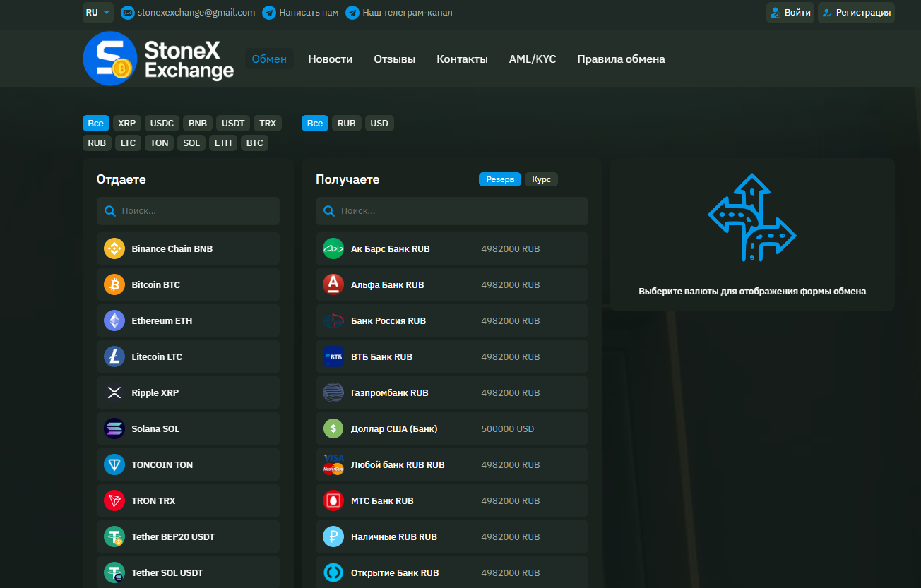Filter giving currencies by BTC
This screenshot has width=921, height=588.
(x=255, y=143)
